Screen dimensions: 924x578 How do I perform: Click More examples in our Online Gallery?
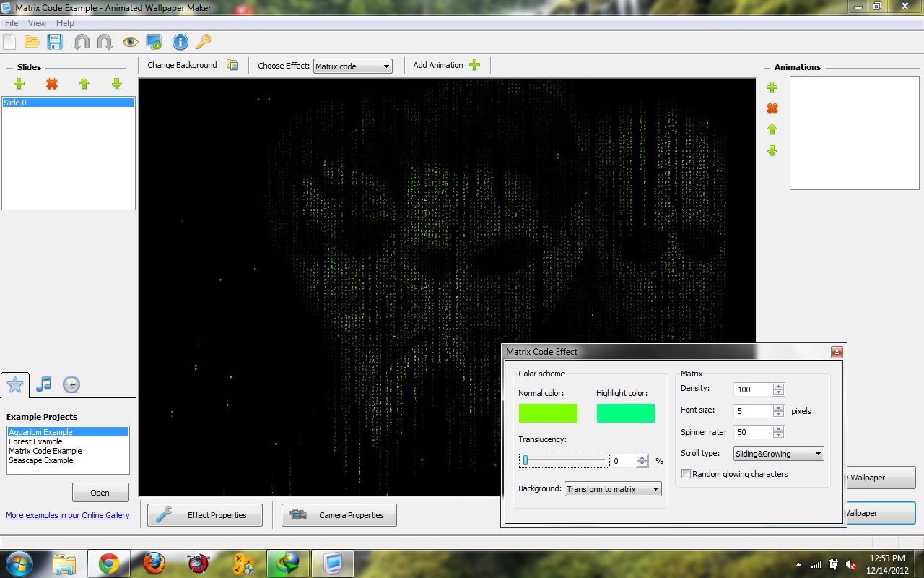[x=68, y=514]
